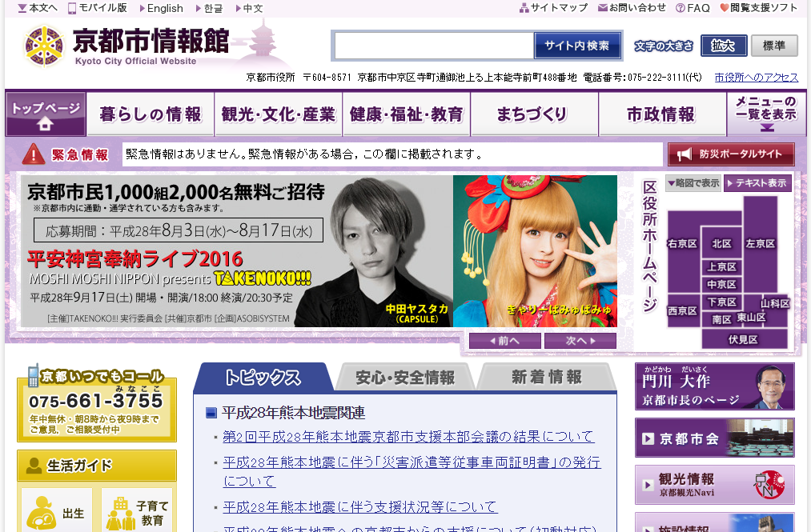Open the 門川大作 京都市長のページ banner
811x532 pixels.
[x=714, y=386]
